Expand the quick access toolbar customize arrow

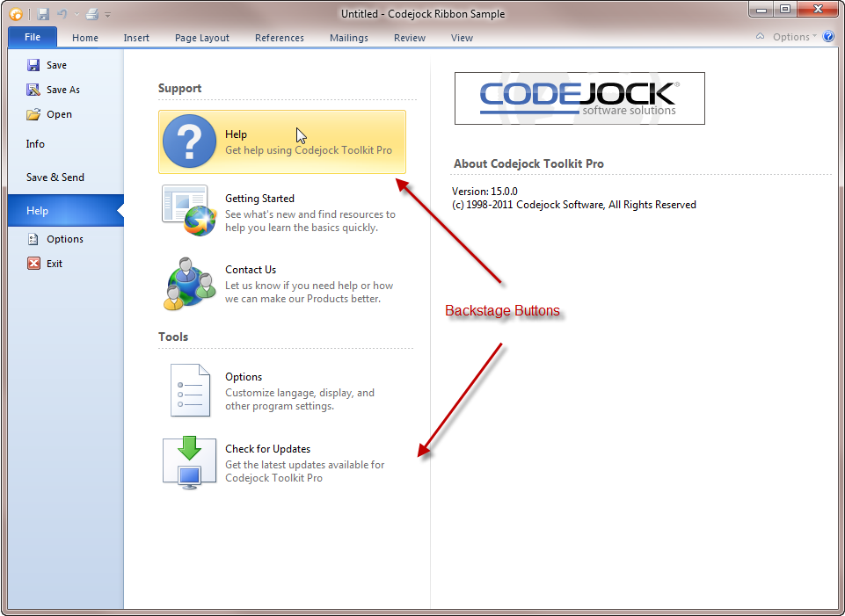108,15
